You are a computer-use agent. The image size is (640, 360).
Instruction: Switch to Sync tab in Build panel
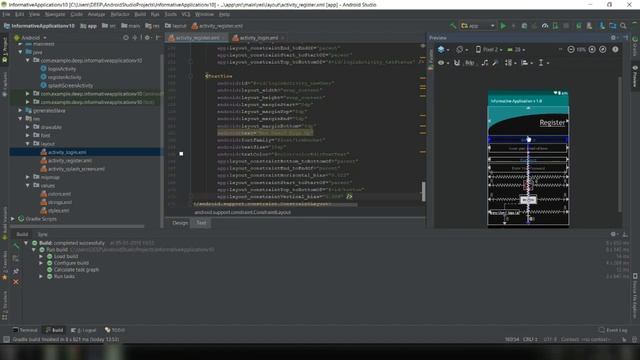coord(42,234)
